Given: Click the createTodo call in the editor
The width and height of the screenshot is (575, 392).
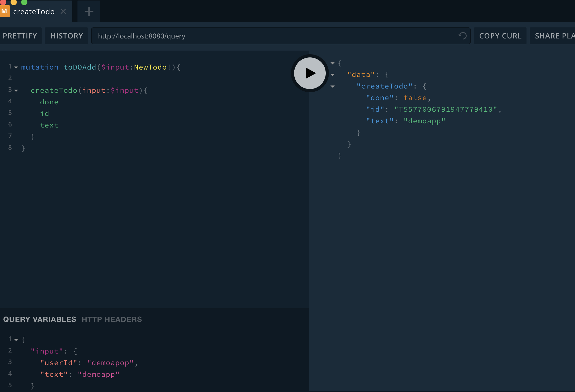Looking at the screenshot, I should 54,90.
